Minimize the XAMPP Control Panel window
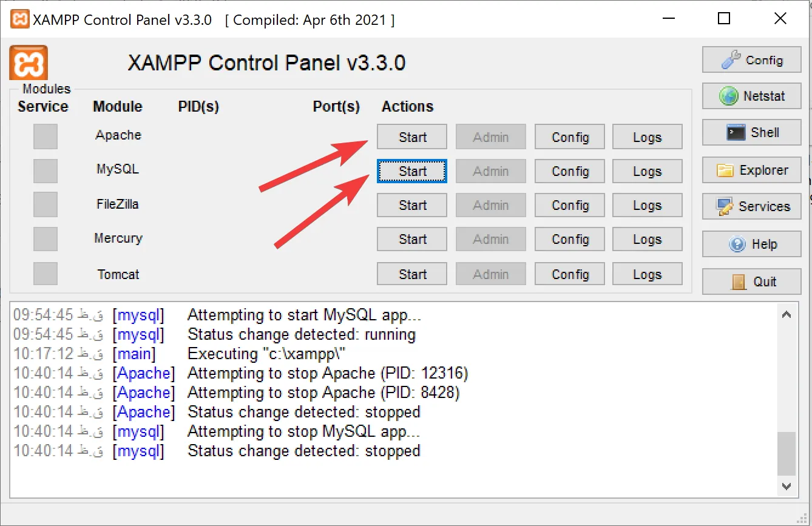Screen dimensions: 812x526 tap(668, 19)
